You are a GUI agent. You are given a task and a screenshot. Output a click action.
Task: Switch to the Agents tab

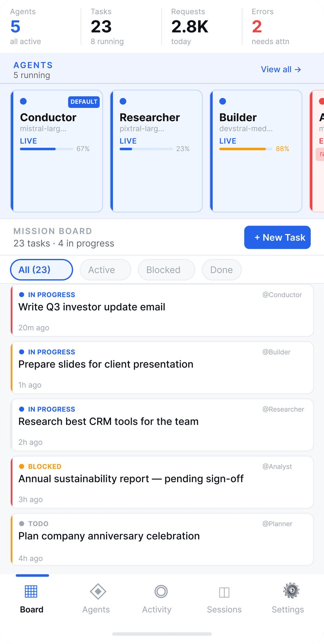point(96,599)
